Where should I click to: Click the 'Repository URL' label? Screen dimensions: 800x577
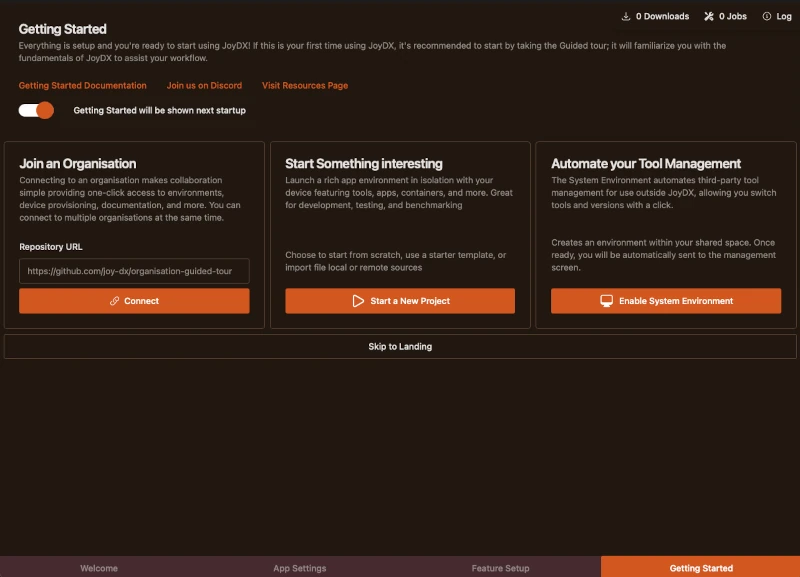click(x=51, y=247)
